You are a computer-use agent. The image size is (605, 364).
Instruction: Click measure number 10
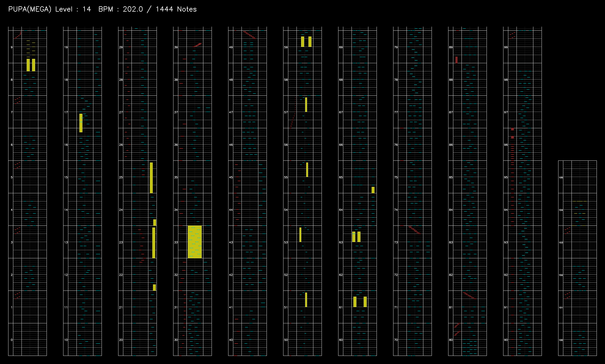point(66,340)
